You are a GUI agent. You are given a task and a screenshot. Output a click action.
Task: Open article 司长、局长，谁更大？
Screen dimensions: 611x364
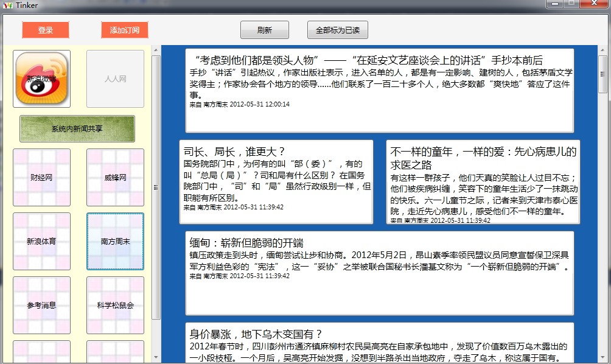(276, 182)
